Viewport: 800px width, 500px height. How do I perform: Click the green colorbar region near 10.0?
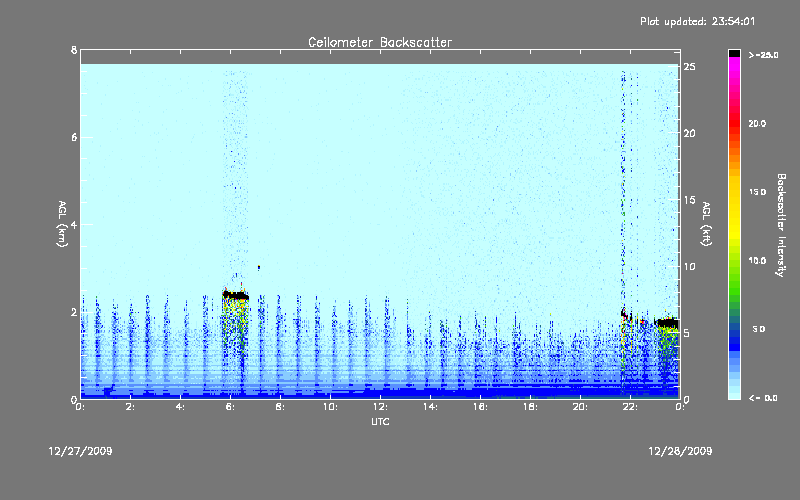pos(734,261)
